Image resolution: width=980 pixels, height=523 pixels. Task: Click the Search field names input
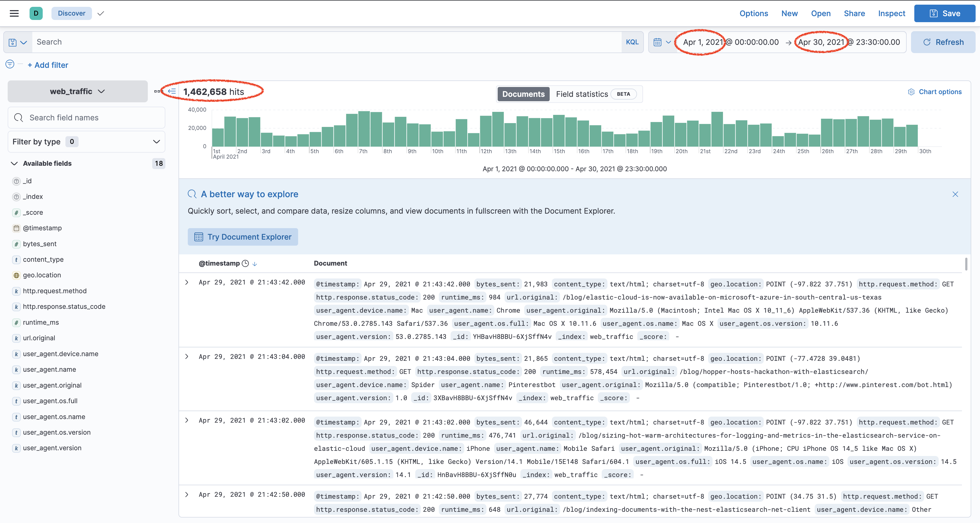pyautogui.click(x=86, y=118)
